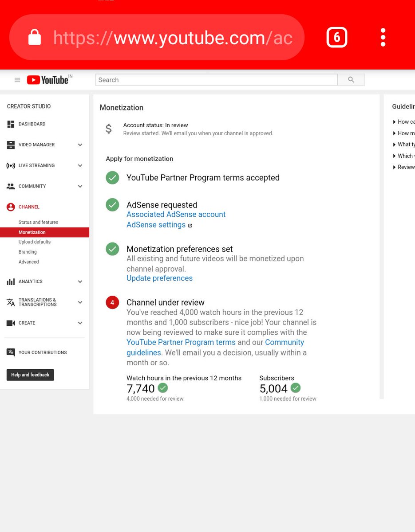The image size is (415, 532).
Task: Expand the guideline starting 'Review'
Action: point(403,167)
